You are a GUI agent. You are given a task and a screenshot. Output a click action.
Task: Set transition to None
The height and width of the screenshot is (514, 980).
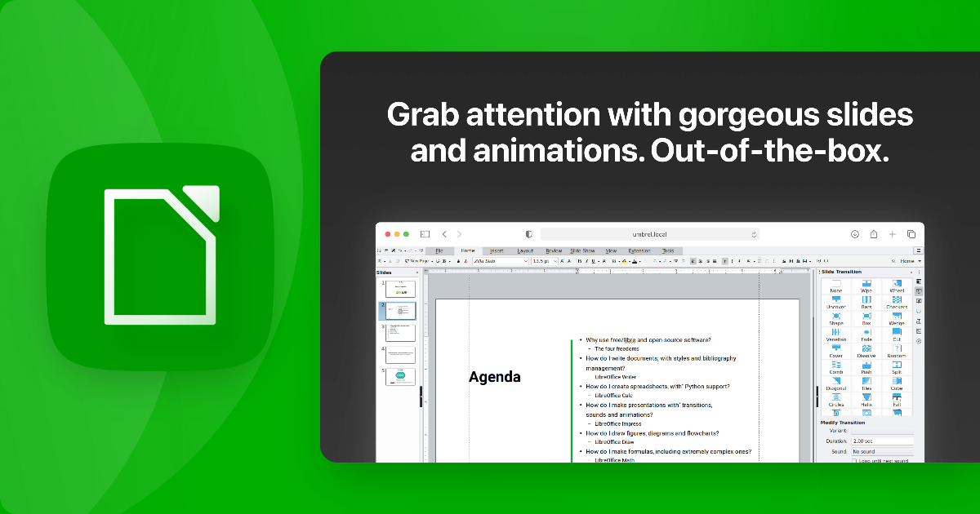[835, 284]
